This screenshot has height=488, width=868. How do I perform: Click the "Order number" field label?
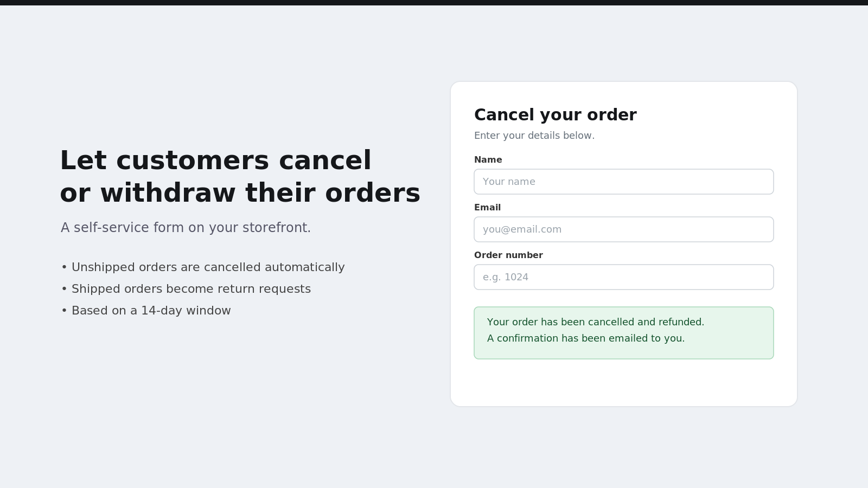[x=508, y=255]
